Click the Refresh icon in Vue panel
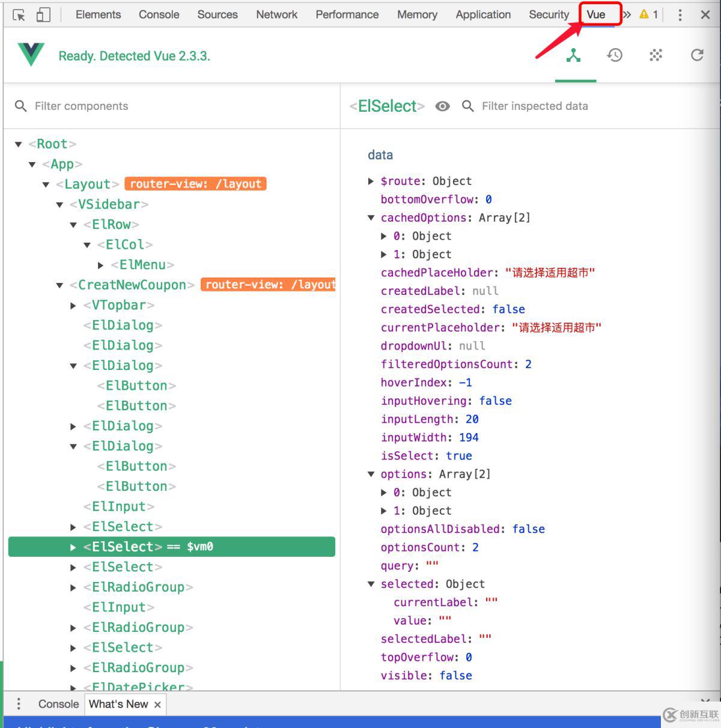The height and width of the screenshot is (728, 721). click(697, 56)
